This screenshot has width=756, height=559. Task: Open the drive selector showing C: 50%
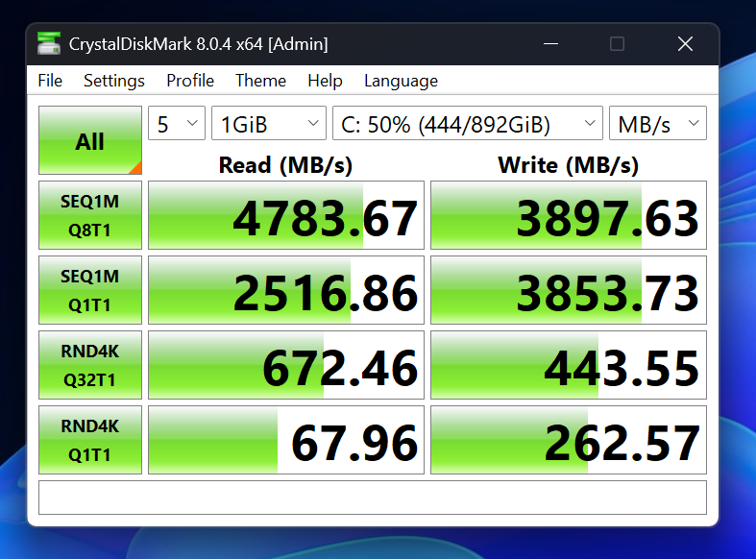468,123
